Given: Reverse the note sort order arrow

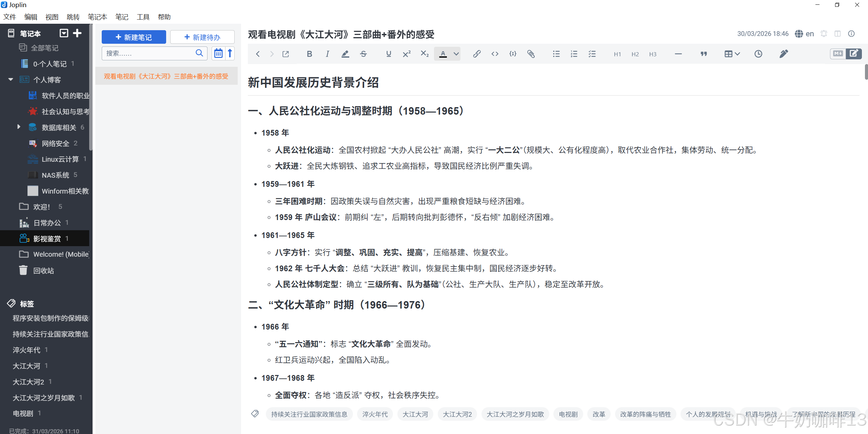Looking at the screenshot, I should pos(230,53).
